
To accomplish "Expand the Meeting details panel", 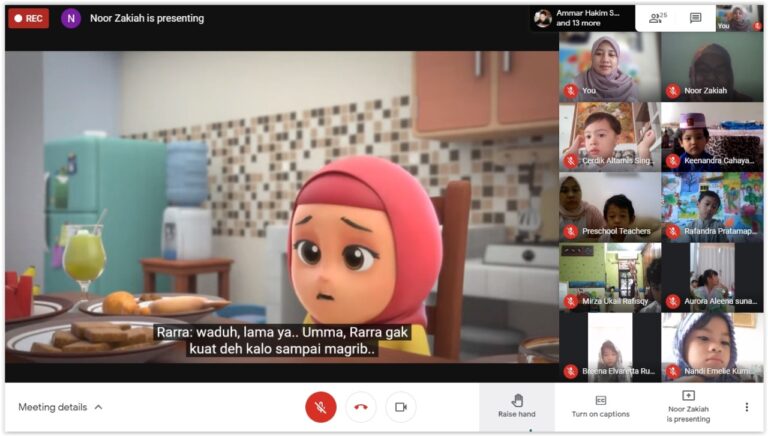I will pos(60,407).
